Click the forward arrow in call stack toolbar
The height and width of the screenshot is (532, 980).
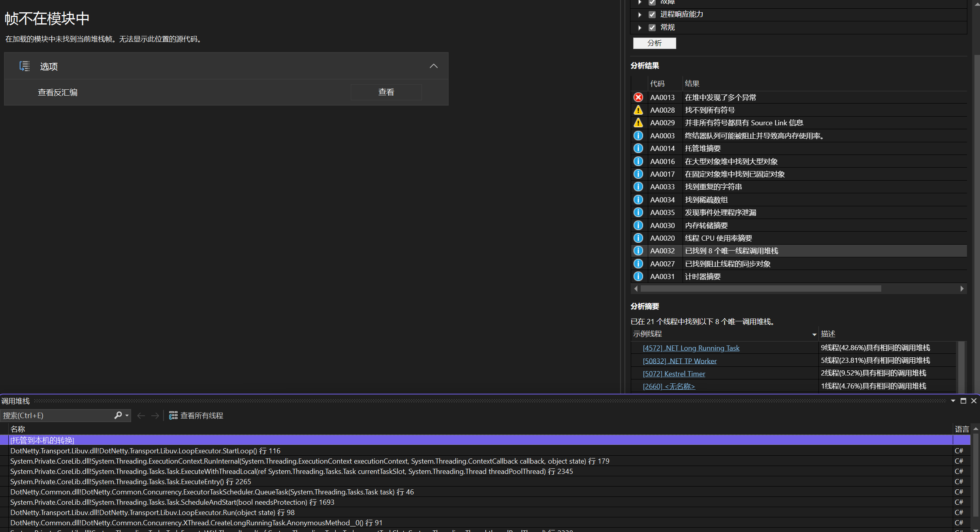coord(155,415)
